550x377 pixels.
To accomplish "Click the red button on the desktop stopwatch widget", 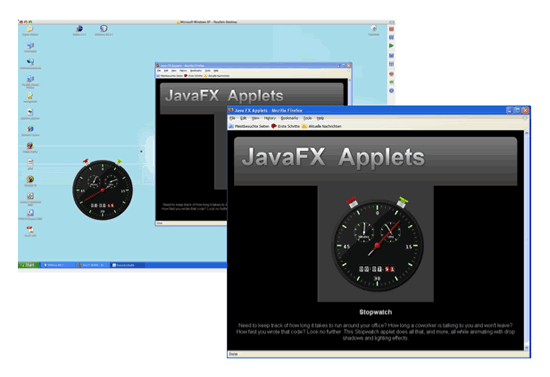I will pos(86,161).
